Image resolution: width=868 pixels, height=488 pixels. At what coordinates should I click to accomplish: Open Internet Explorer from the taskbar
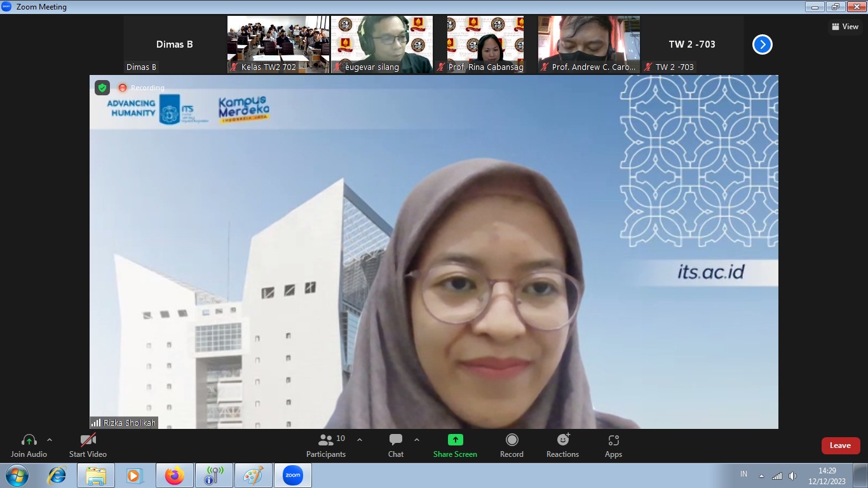click(57, 475)
